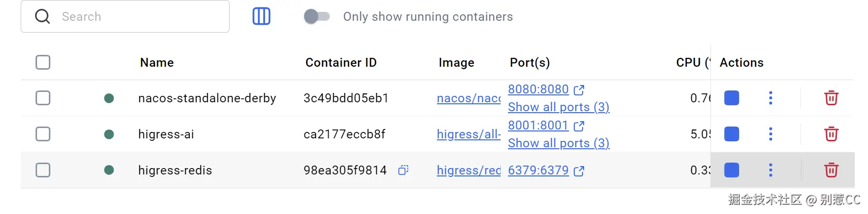Open more actions menu for nacos-standalone-derby
This screenshot has height=214, width=868.
click(770, 98)
